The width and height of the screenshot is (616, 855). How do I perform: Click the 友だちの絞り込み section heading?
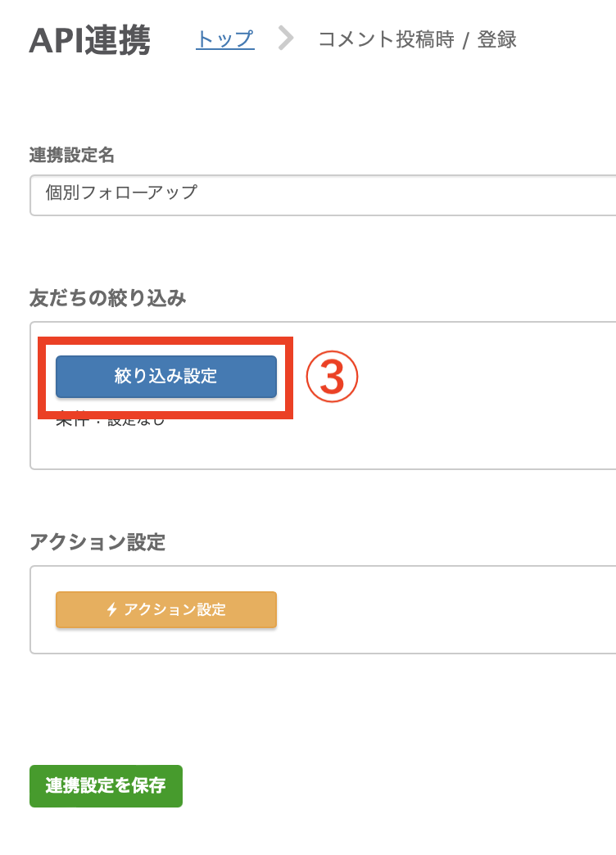tap(107, 298)
